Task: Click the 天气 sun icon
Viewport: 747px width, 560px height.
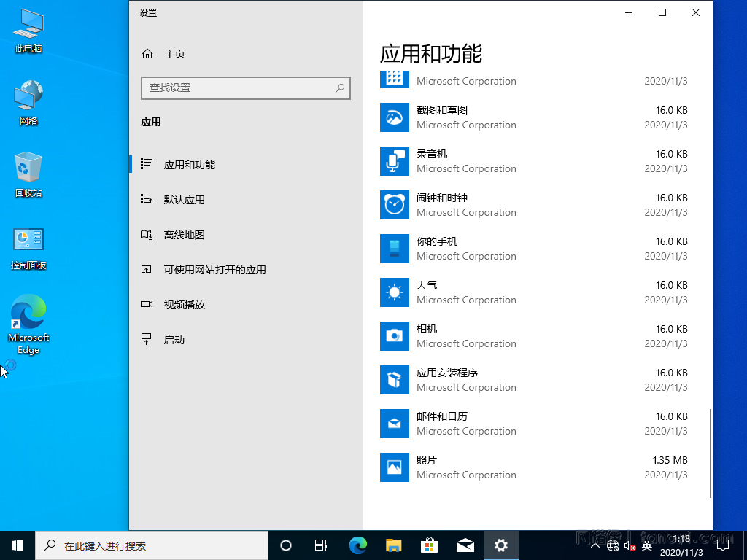Action: pyautogui.click(x=394, y=292)
